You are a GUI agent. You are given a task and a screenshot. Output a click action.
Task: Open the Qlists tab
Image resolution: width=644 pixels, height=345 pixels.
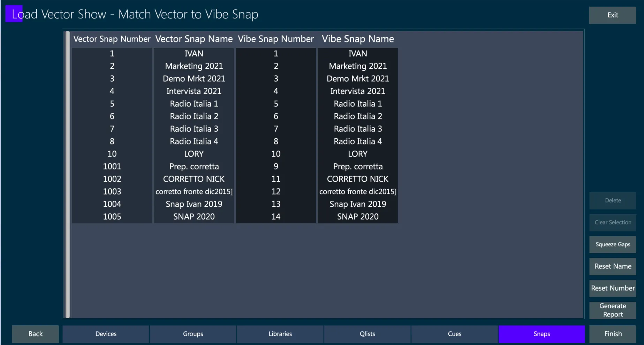pos(368,334)
